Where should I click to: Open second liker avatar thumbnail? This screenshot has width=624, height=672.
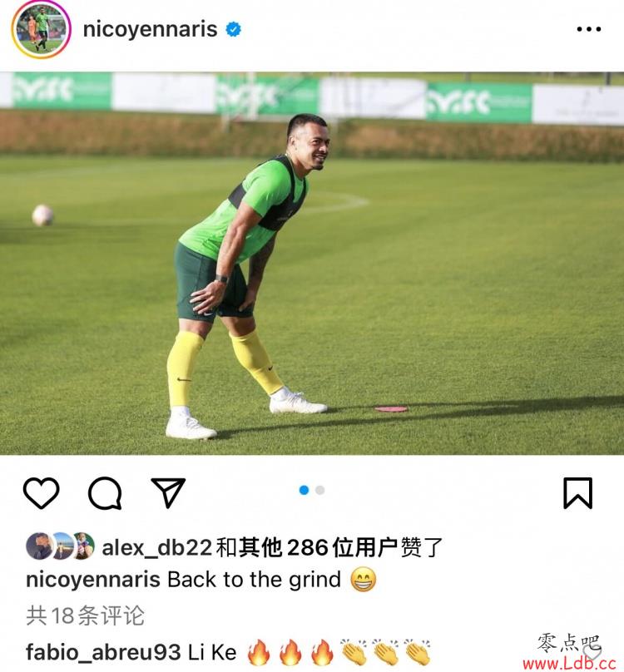62,546
